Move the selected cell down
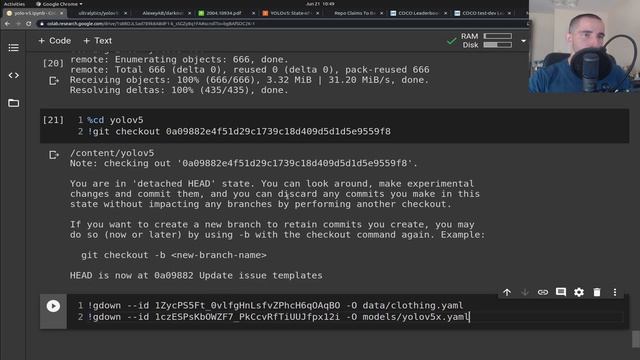Viewport: 640px width, 360px height. click(x=525, y=292)
